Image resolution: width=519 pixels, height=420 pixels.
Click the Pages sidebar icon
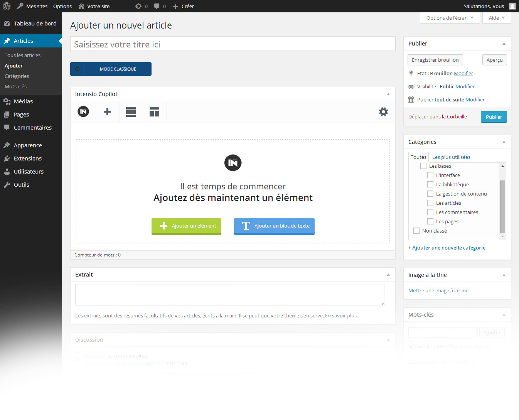7,115
